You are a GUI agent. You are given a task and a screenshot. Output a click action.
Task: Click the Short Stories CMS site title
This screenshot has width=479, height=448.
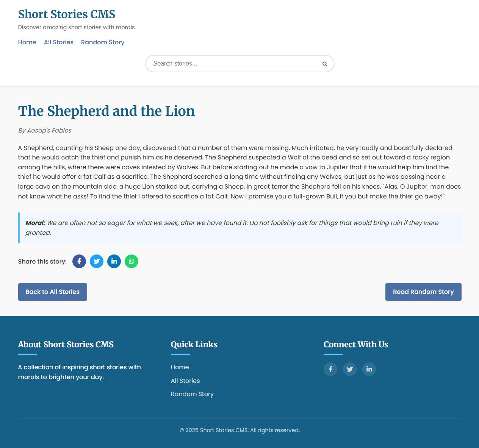coord(67,14)
